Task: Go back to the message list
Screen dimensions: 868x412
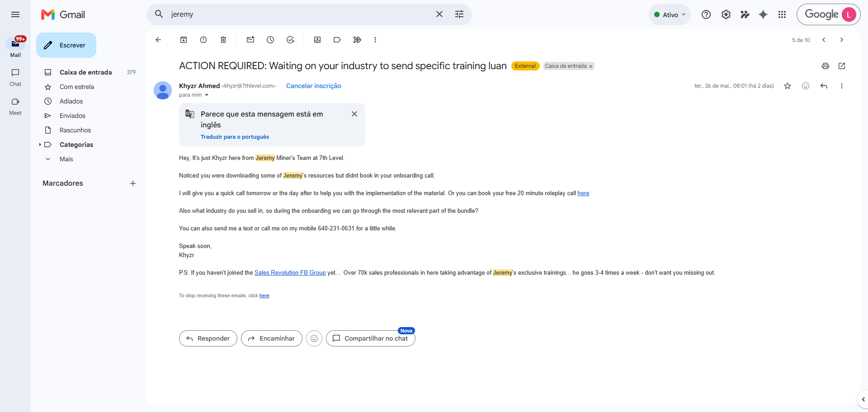Action: coord(158,40)
